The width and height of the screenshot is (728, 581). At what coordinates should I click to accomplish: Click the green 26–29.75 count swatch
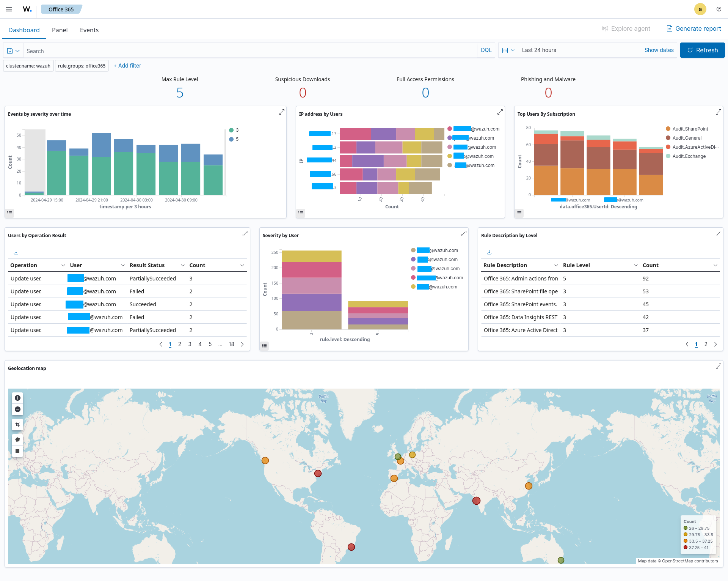point(685,528)
